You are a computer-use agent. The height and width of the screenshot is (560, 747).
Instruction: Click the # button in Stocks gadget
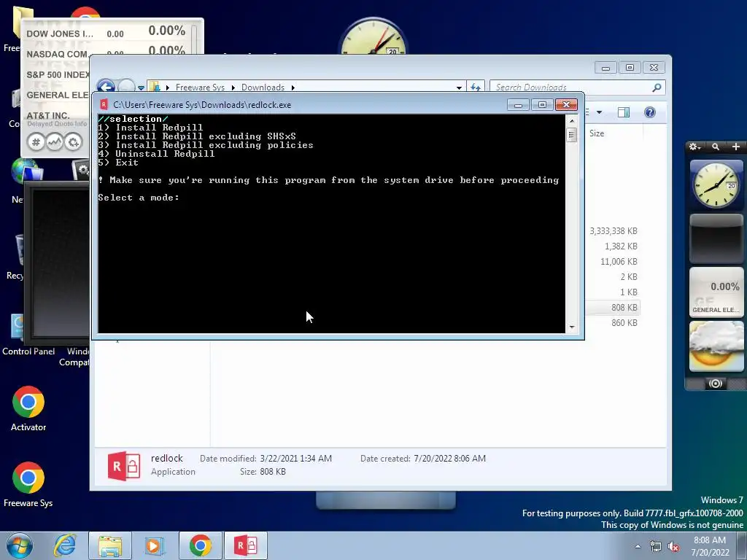[x=36, y=142]
